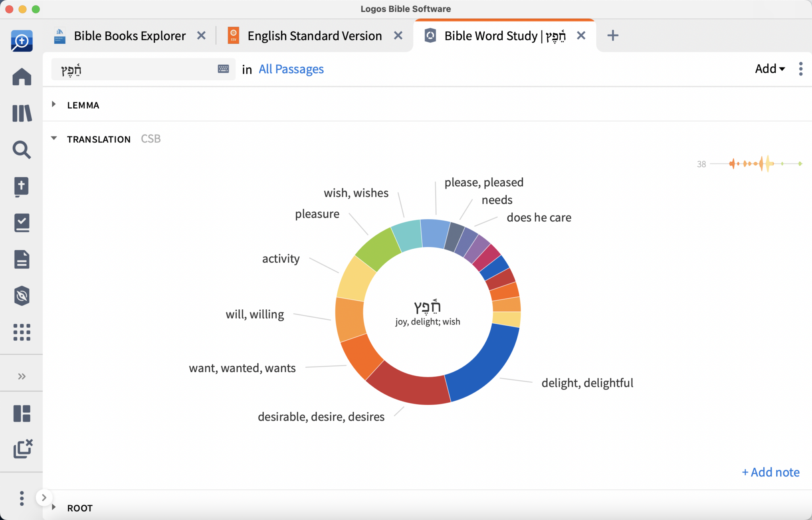Click the 'desirable, desire, desires' label
This screenshot has width=812, height=520.
pyautogui.click(x=321, y=416)
